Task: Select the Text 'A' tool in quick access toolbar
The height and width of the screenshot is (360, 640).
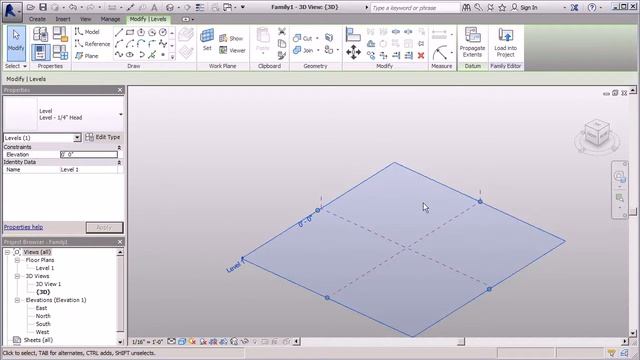Action: 154,8
